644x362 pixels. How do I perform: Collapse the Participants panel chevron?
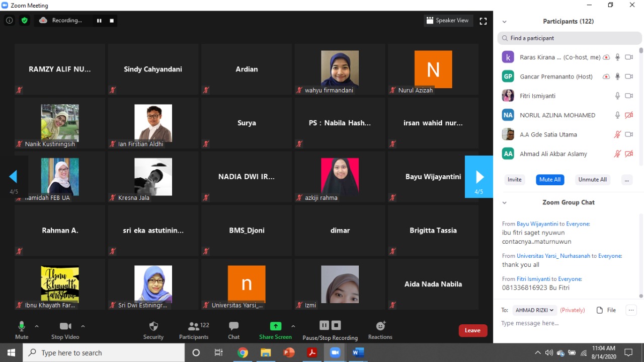click(504, 22)
